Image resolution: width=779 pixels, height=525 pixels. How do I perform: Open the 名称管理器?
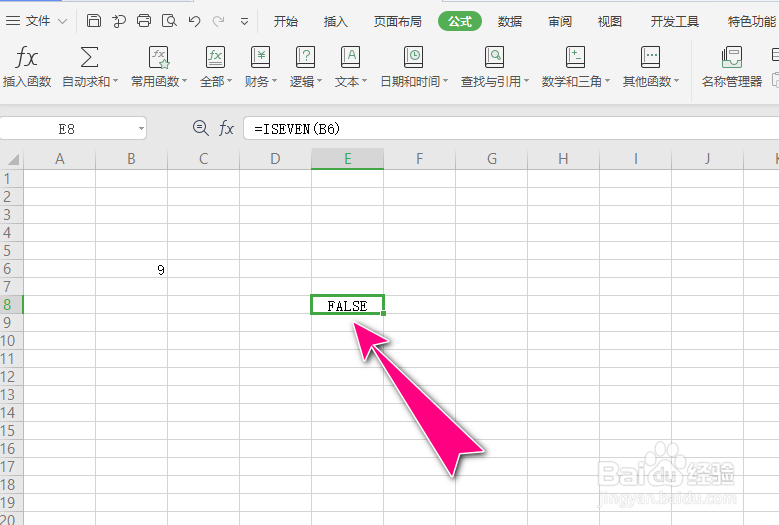point(732,67)
